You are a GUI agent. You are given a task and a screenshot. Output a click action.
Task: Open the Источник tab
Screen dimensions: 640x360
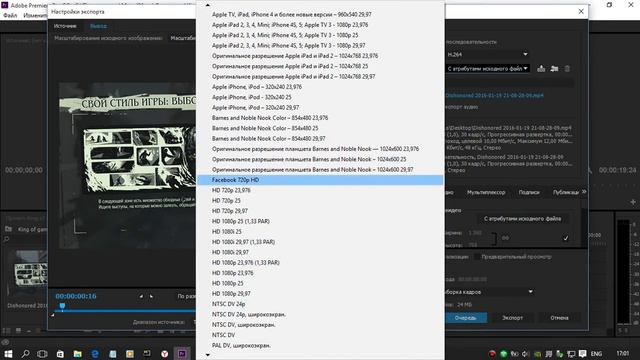[65, 26]
